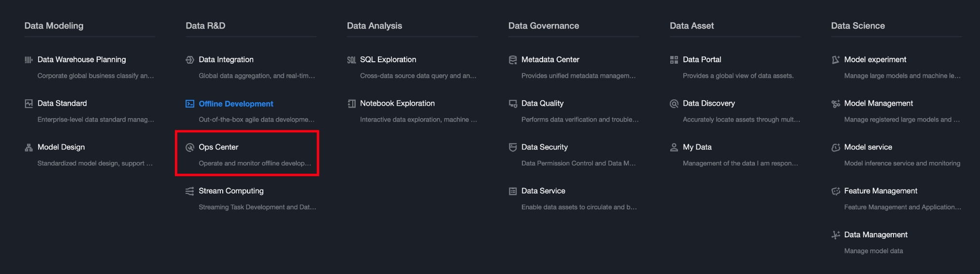Click the Data Portal grid icon
The width and height of the screenshot is (980, 274).
674,60
